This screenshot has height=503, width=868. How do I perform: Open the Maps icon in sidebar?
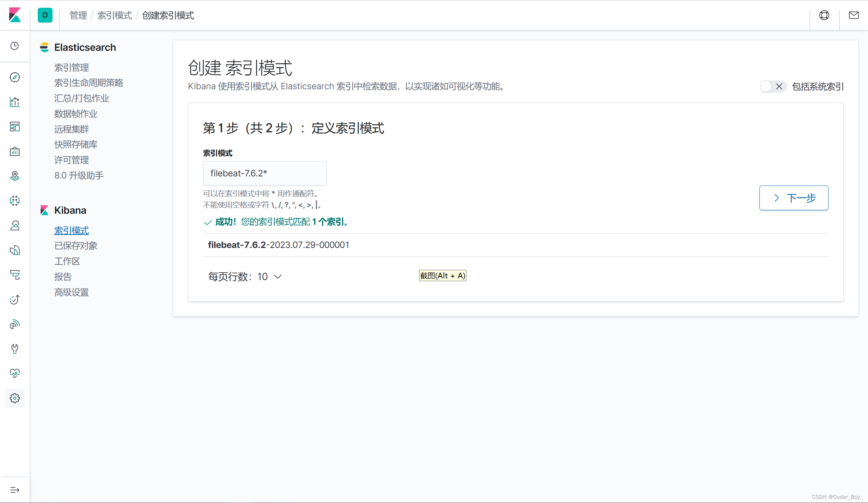coord(14,176)
